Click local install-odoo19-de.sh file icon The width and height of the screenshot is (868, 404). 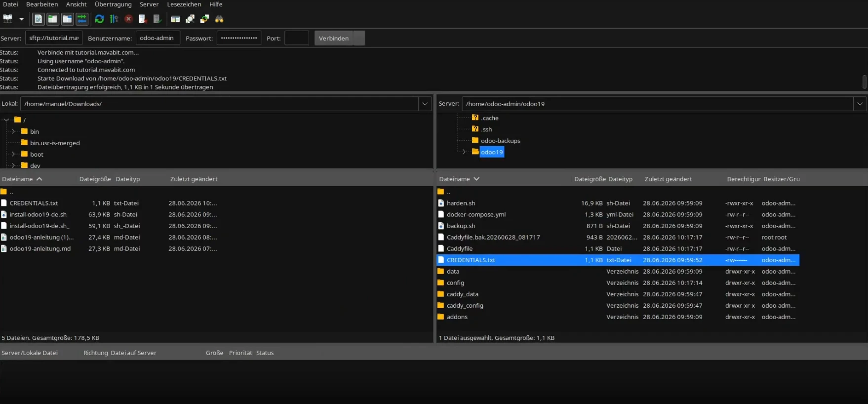(4, 214)
